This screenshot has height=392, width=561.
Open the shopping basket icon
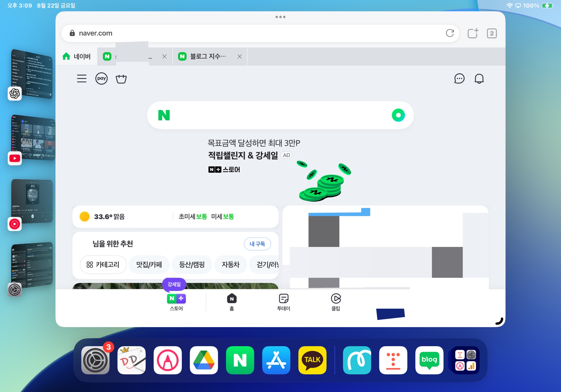click(x=121, y=79)
